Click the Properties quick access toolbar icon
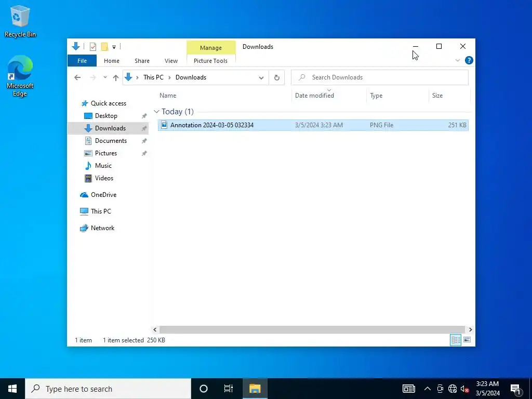 (93, 47)
